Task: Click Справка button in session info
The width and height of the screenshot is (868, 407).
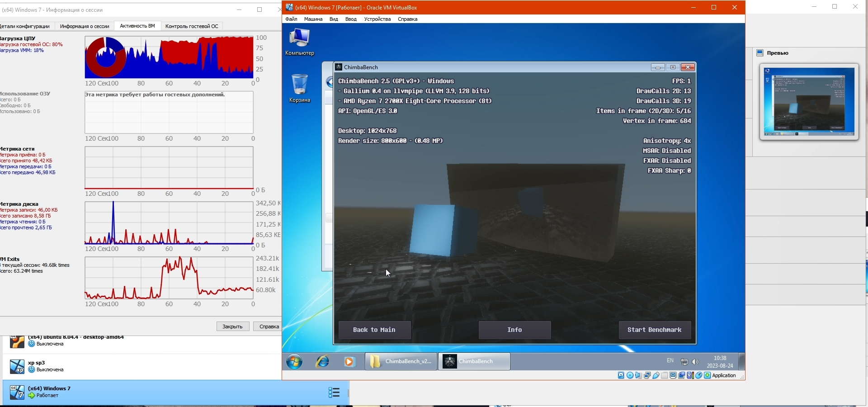Action: pos(269,327)
